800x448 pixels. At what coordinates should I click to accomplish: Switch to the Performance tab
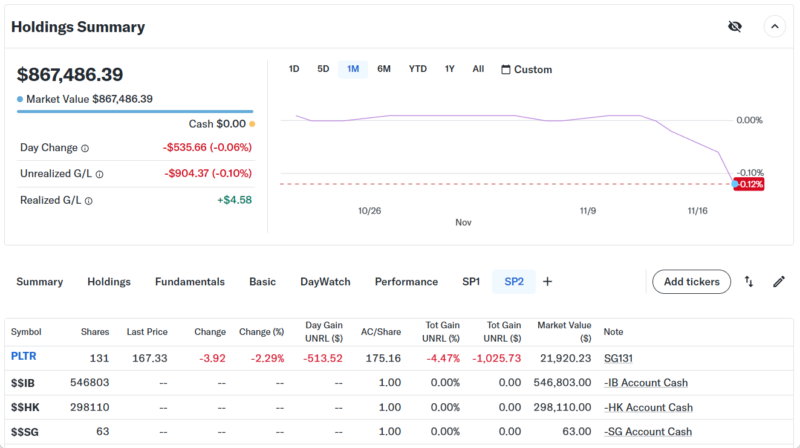click(x=406, y=282)
